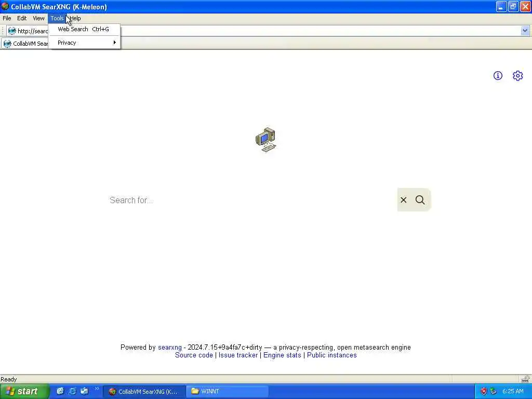Image resolution: width=532 pixels, height=399 pixels.
Task: Click the magnifying glass search button
Action: 420,200
